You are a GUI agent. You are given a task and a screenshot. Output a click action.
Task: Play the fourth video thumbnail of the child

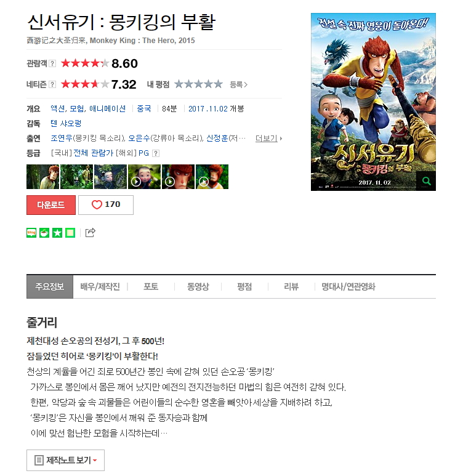(144, 177)
